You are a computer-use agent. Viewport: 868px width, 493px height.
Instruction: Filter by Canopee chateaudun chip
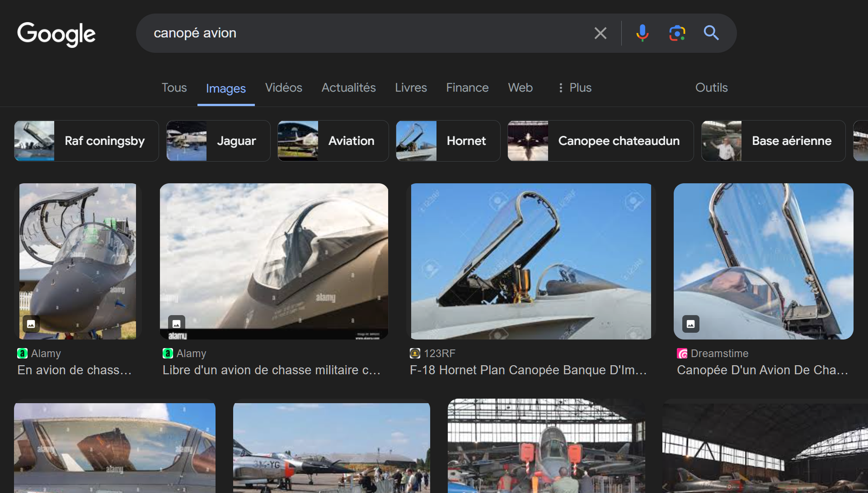[600, 141]
